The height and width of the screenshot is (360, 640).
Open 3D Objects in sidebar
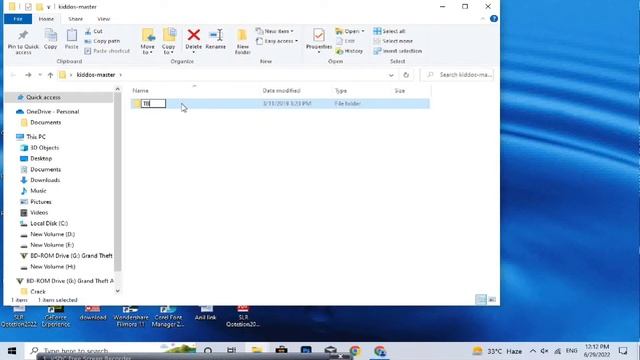pos(44,148)
